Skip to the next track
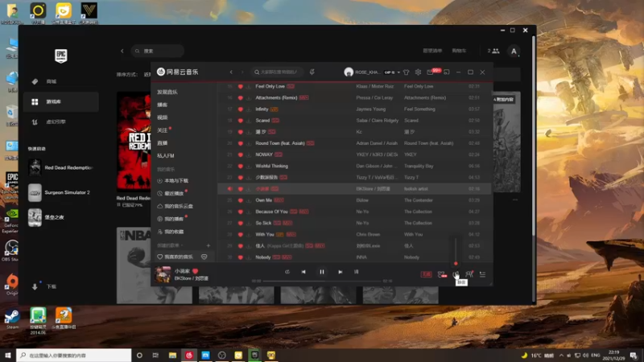The image size is (644, 362). tap(340, 272)
